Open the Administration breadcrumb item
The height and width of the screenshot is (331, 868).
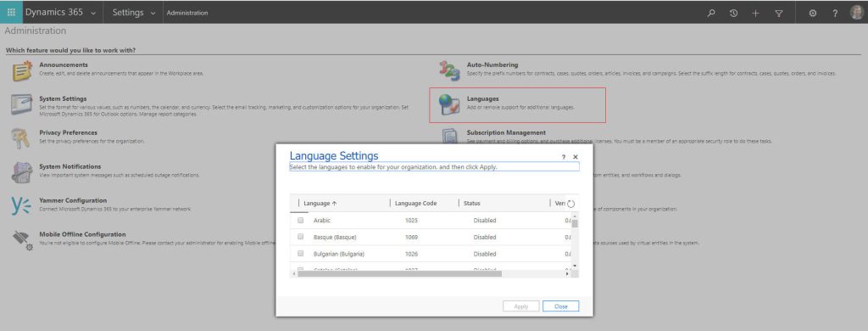click(x=187, y=13)
